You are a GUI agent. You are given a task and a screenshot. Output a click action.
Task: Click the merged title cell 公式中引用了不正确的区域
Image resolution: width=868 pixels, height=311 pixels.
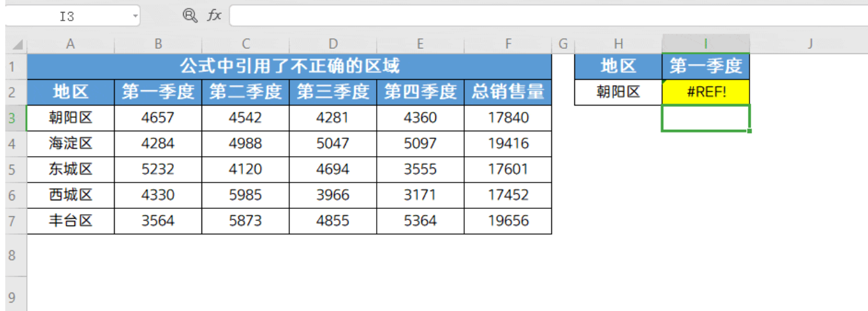tap(289, 66)
